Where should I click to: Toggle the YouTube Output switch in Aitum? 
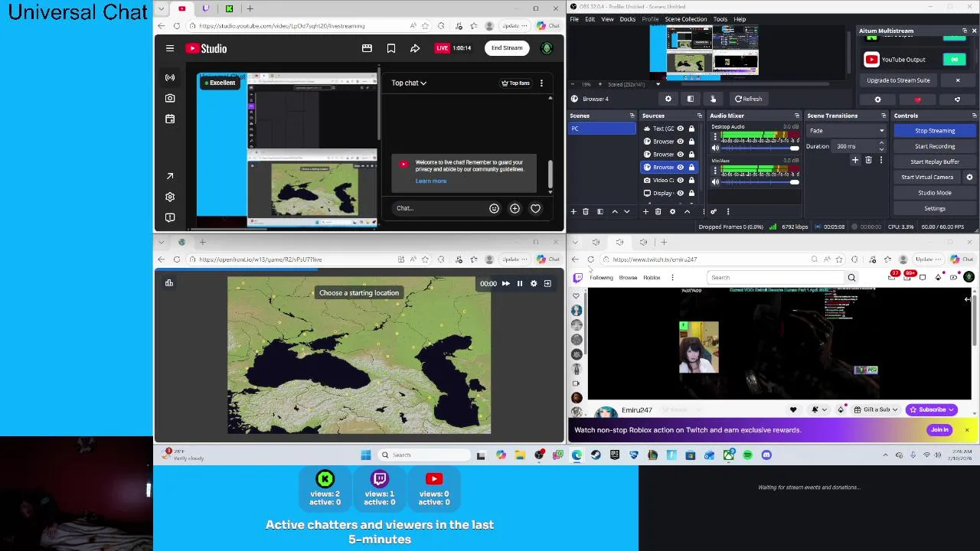point(954,60)
